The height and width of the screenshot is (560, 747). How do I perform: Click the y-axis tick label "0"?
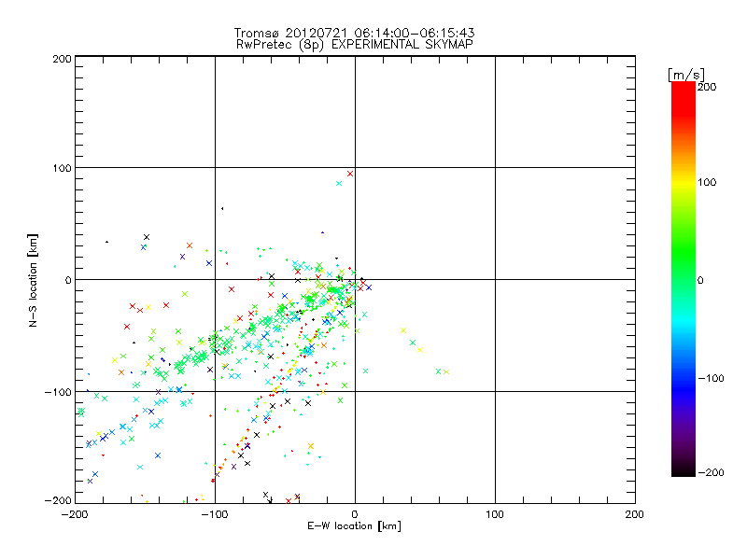coord(68,280)
